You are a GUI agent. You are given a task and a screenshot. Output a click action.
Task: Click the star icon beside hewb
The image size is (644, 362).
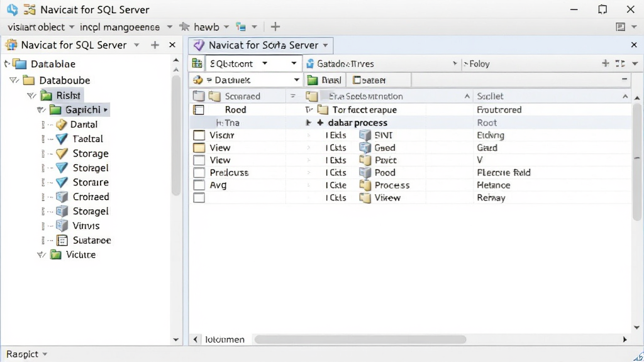pos(184,26)
